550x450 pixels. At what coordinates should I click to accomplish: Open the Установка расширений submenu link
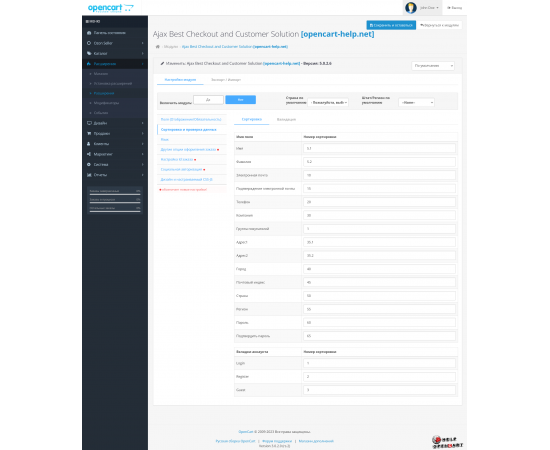coord(113,83)
